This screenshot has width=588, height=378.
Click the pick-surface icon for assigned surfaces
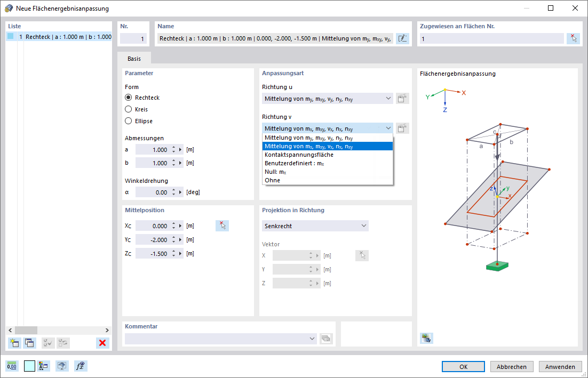click(574, 38)
